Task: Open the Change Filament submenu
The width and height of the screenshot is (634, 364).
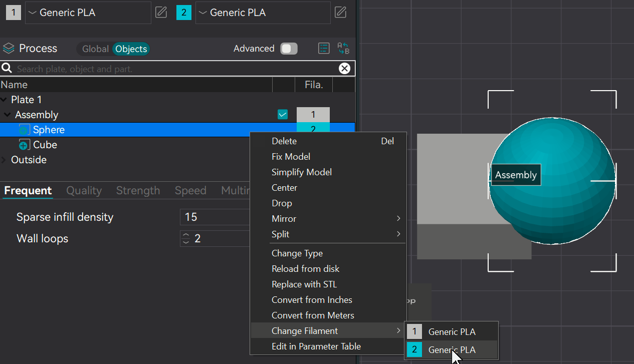Action: [328, 331]
